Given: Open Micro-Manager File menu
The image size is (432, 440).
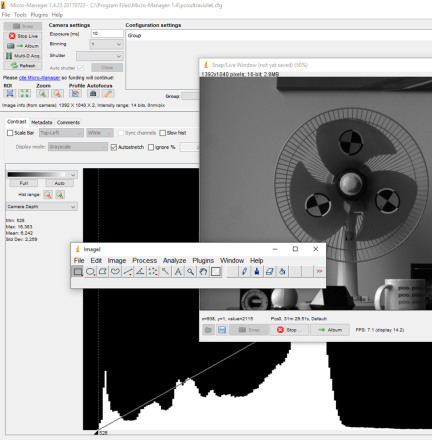Looking at the screenshot, I should coord(6,15).
